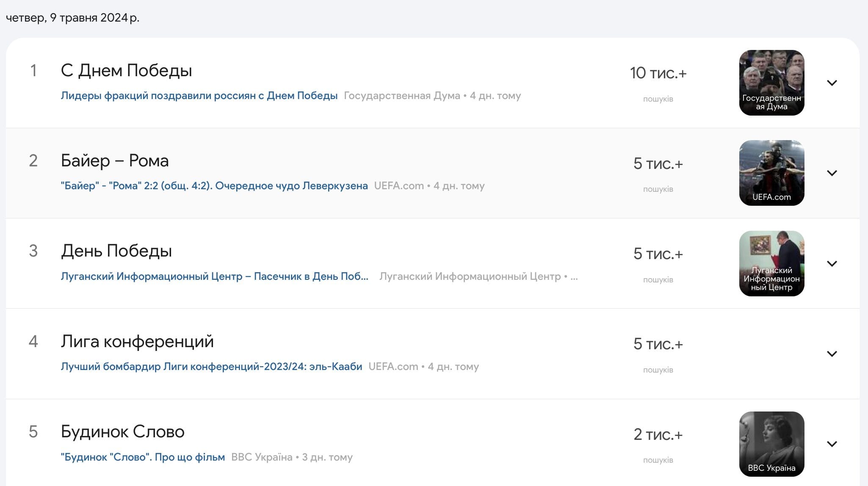This screenshot has height=486, width=868.
Task: Open article about Байер - Рома 2:2
Action: (214, 186)
